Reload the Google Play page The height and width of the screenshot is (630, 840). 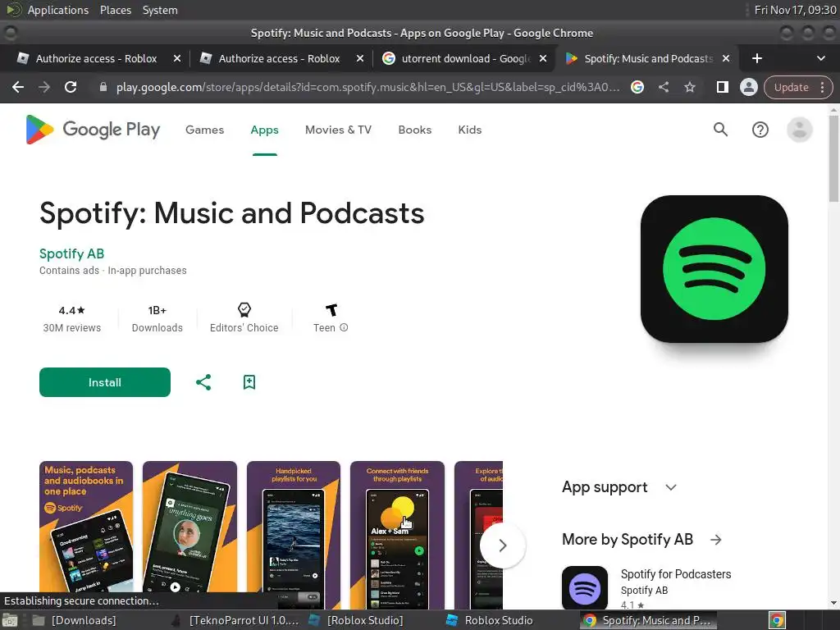(71, 87)
